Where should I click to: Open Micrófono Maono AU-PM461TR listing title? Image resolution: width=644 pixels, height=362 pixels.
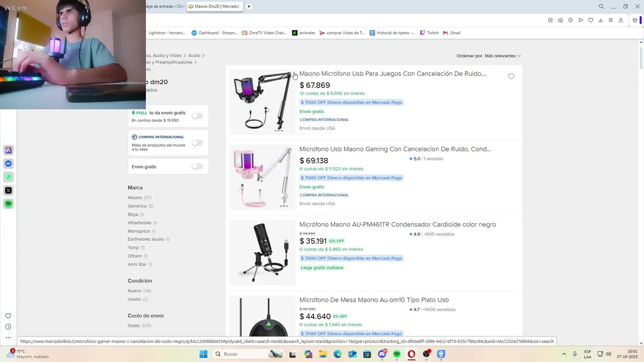tap(397, 224)
